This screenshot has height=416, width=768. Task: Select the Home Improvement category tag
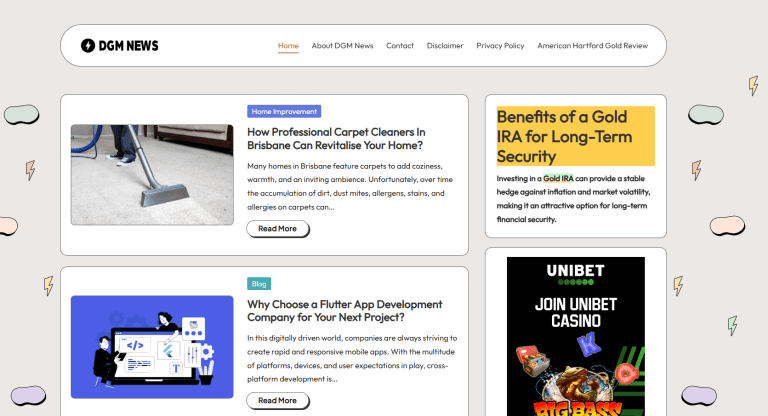click(x=284, y=111)
